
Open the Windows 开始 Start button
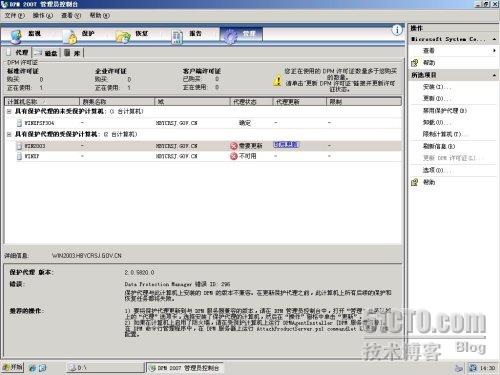pos(12,367)
